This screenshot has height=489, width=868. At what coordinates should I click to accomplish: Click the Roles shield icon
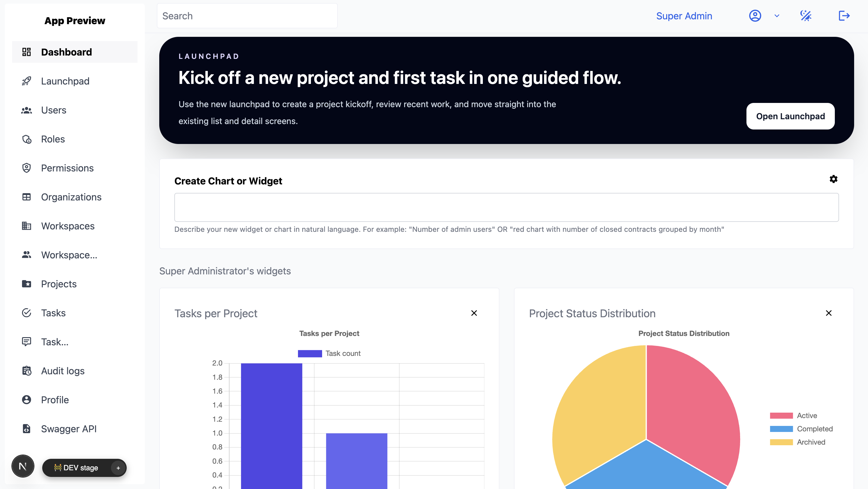[26, 139]
